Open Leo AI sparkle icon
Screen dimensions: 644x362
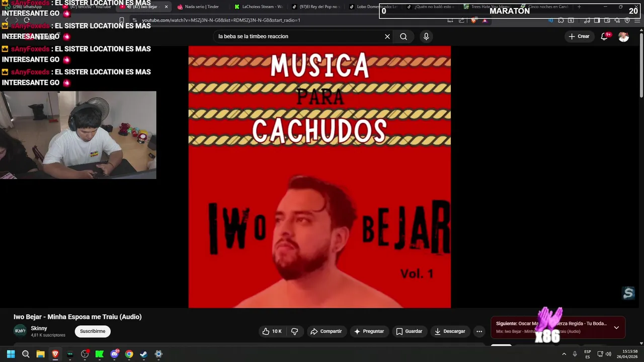617,20
